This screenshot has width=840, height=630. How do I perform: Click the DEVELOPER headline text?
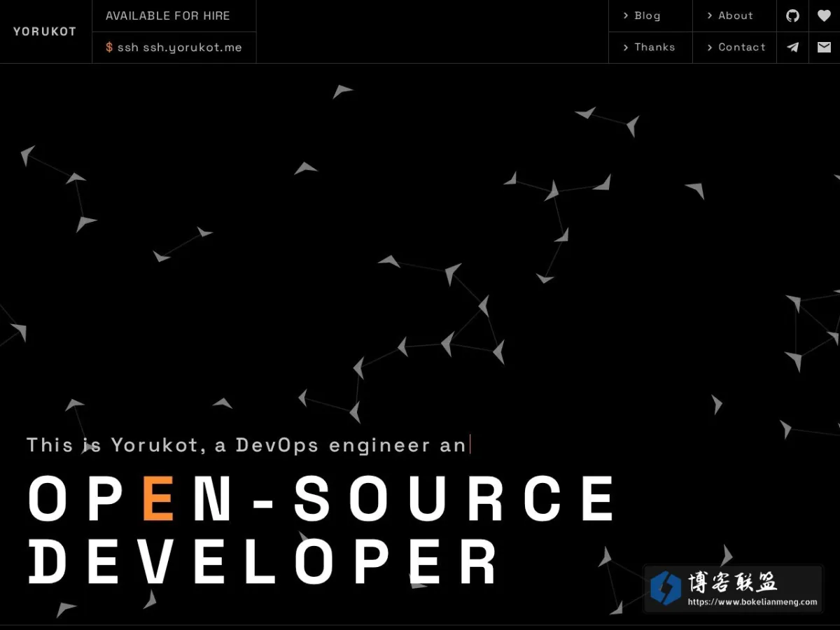point(264,561)
